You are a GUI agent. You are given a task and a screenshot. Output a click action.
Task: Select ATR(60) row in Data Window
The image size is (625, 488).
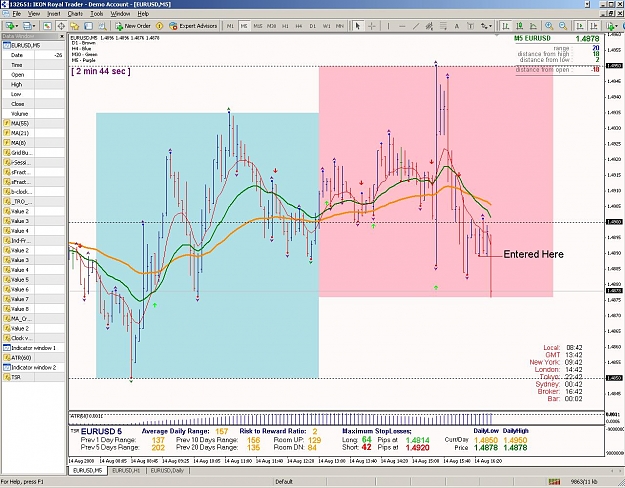click(x=33, y=358)
